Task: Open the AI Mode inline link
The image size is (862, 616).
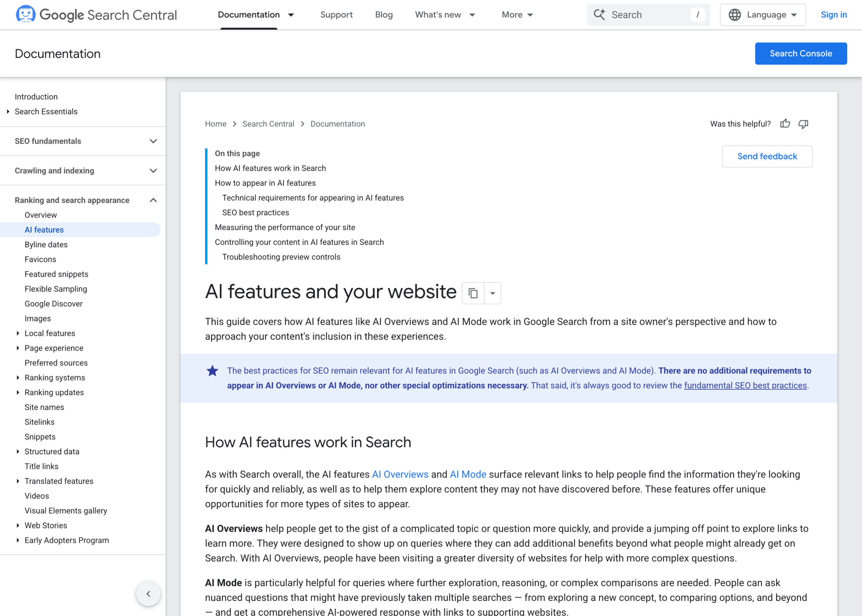Action: pyautogui.click(x=468, y=474)
